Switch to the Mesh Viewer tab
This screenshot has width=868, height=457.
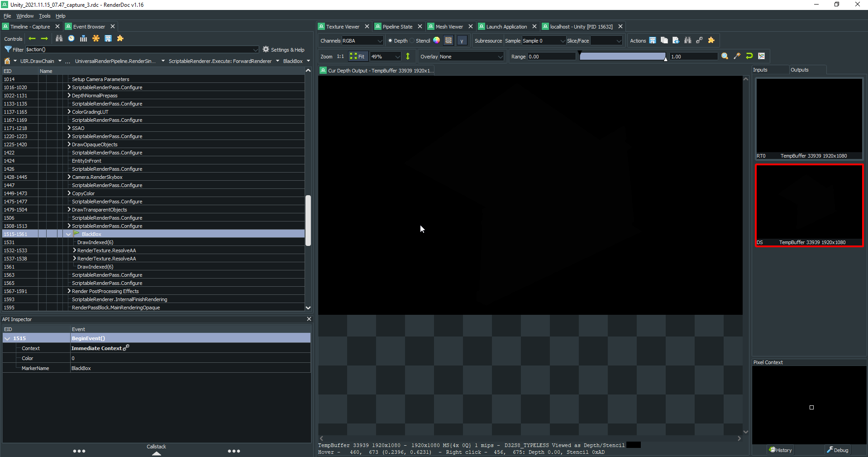click(x=449, y=27)
